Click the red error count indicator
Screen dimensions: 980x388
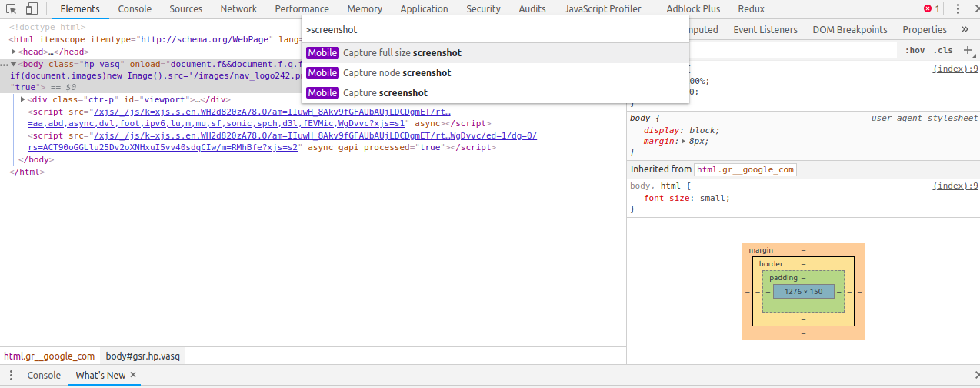(x=932, y=9)
